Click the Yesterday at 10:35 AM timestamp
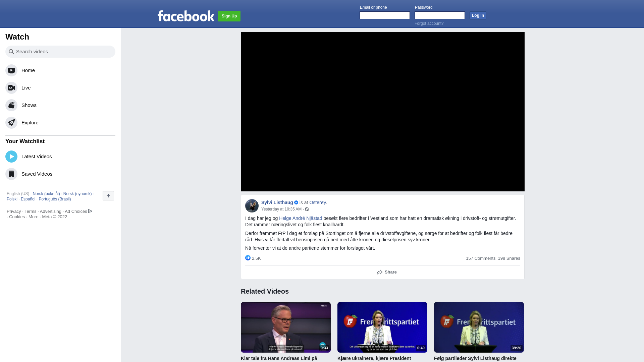 pyautogui.click(x=281, y=209)
